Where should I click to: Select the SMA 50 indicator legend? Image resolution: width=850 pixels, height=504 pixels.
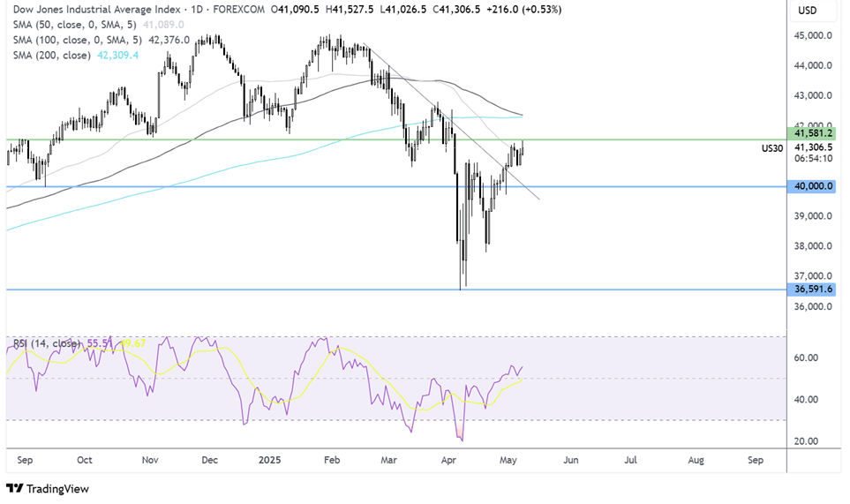tap(98, 25)
